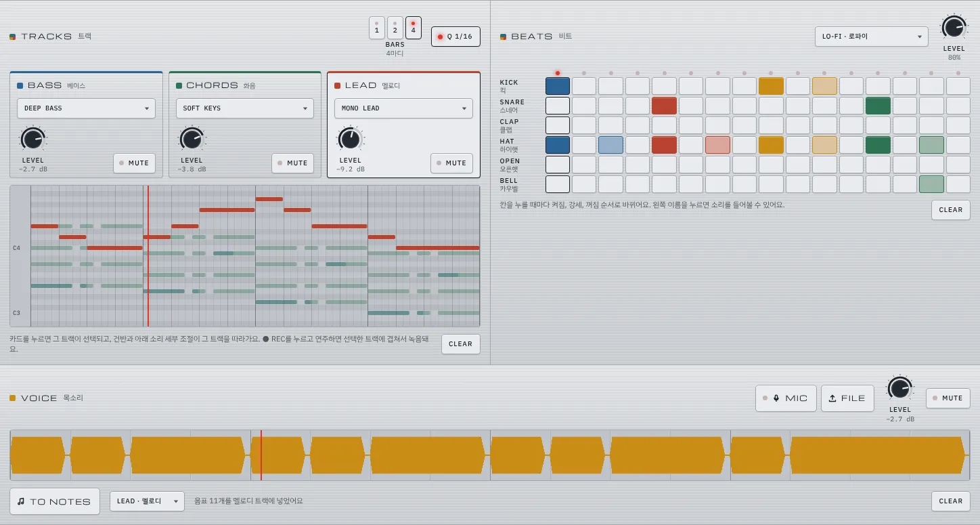Preview the KICK drum sound label
The width and height of the screenshot is (980, 525).
509,86
